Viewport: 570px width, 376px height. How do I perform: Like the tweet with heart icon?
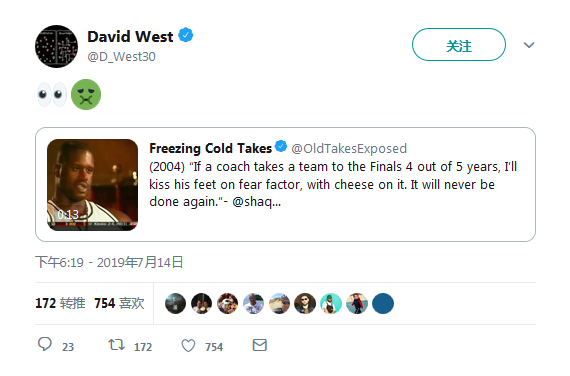188,345
